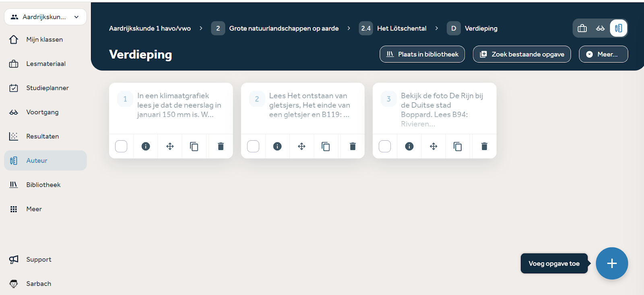Open Support in sidebar

pos(45,259)
